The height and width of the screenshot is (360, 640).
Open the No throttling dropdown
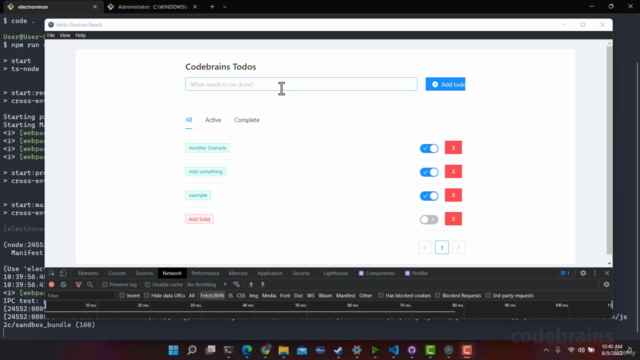tap(207, 284)
